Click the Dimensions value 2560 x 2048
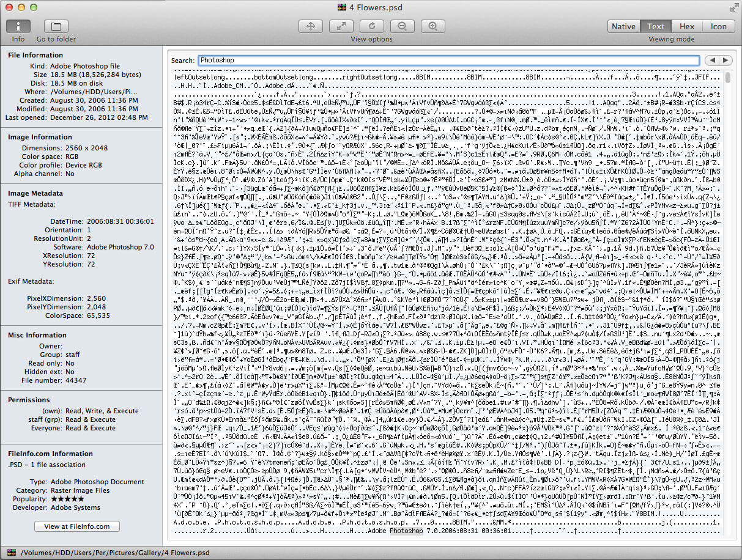Viewport: 742px width, 560px height. [86, 148]
